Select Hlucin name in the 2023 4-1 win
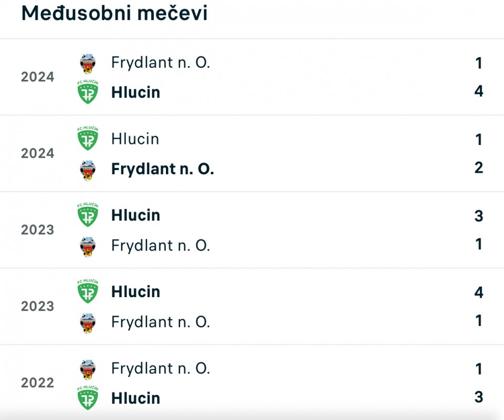The image size is (504, 420). tap(135, 292)
